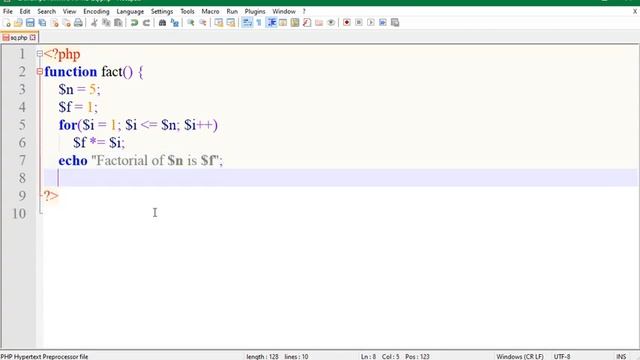
Task: Toggle the Indent Guide toolbar button
Action: (x=271, y=23)
